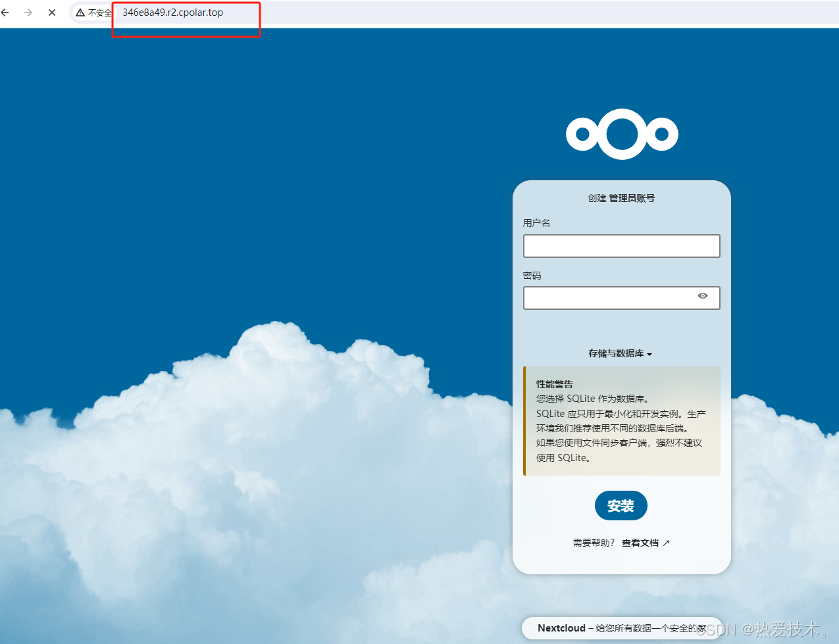
Task: Click the 用户名 label
Action: click(x=536, y=223)
